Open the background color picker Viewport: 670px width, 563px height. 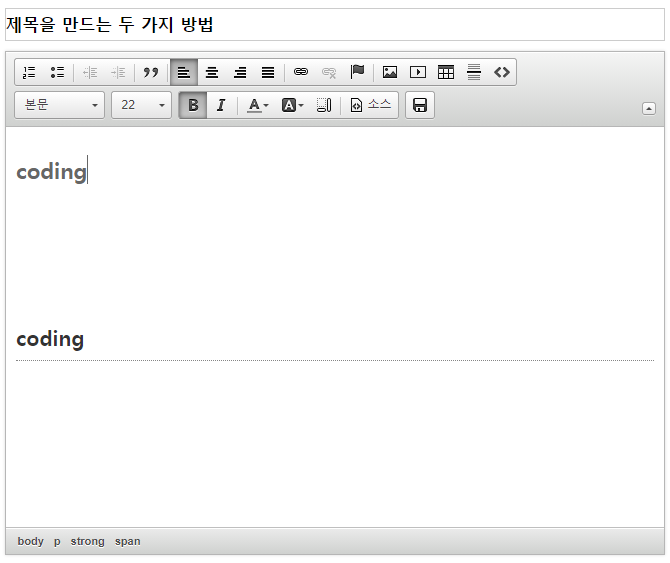(292, 105)
